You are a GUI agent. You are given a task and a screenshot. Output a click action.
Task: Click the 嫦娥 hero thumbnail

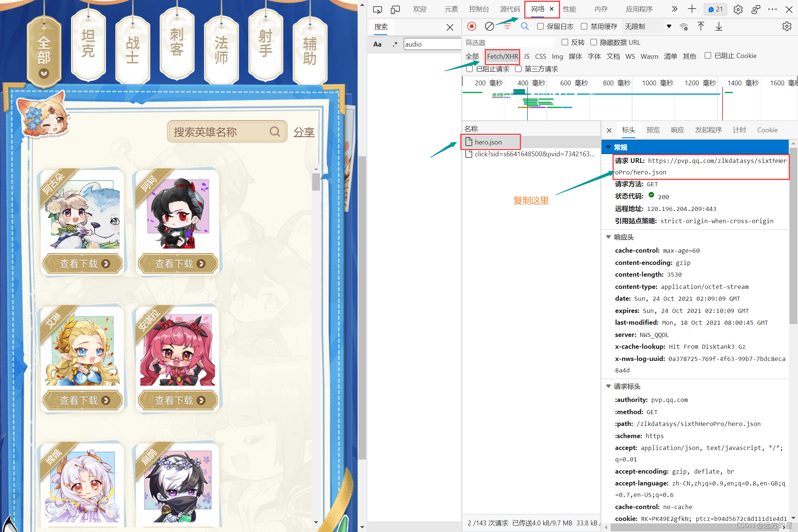tap(83, 486)
